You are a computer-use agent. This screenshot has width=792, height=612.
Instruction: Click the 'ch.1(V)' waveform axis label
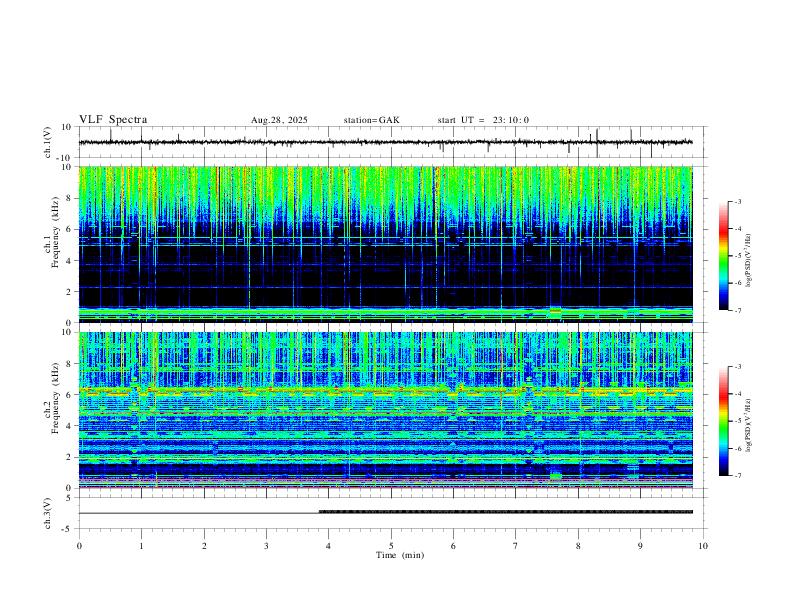tap(48, 142)
